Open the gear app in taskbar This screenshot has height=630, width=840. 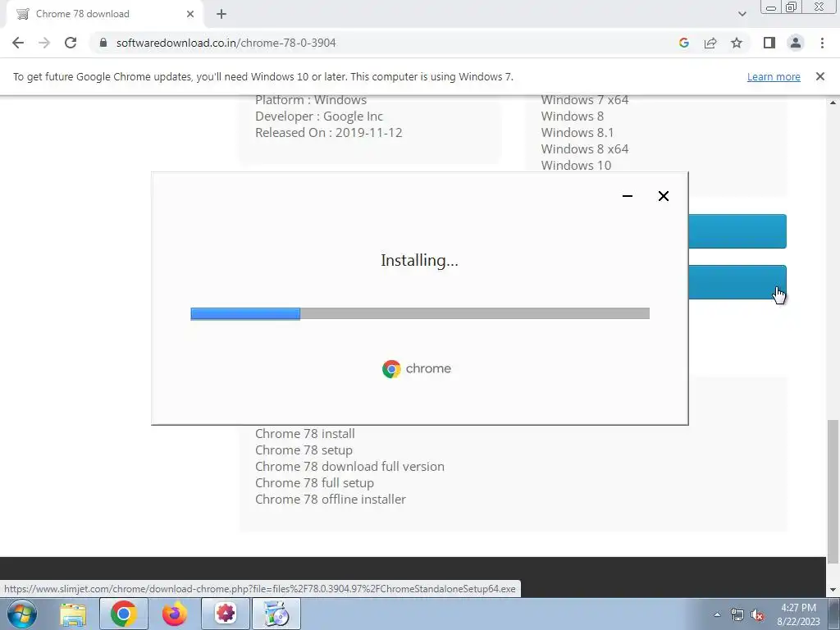226,614
